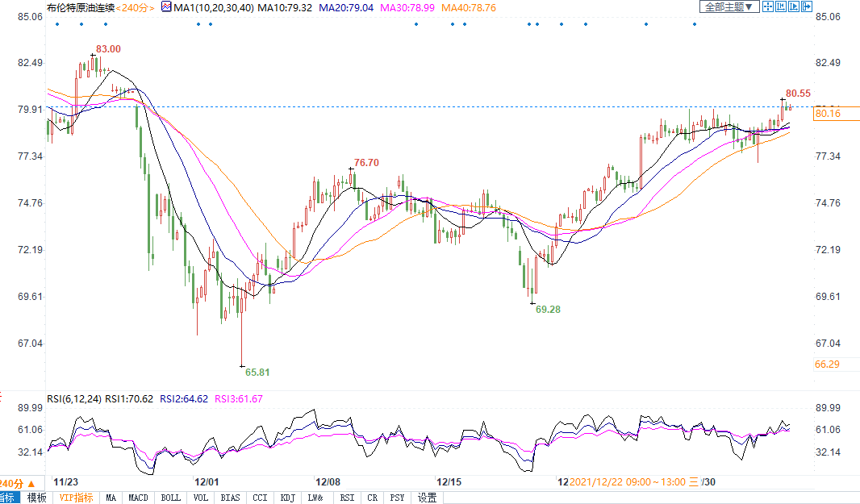The width and height of the screenshot is (860, 504).
Task: Click the first blue news dot marker
Action: coord(56,24)
